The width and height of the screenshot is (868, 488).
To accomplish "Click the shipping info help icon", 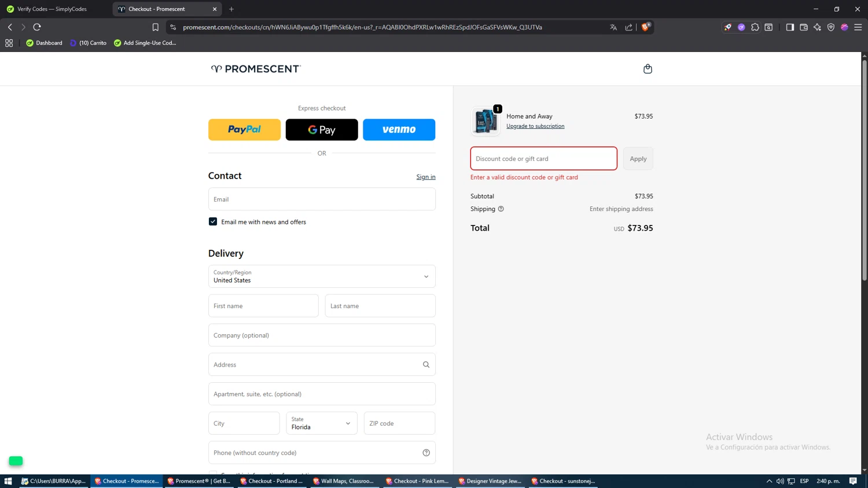I will click(501, 209).
